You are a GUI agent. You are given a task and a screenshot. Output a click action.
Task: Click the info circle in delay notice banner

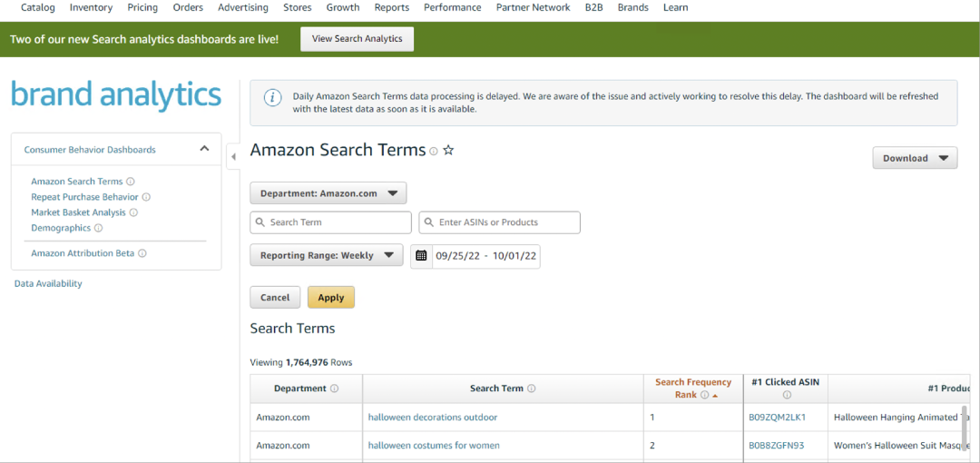(x=272, y=98)
